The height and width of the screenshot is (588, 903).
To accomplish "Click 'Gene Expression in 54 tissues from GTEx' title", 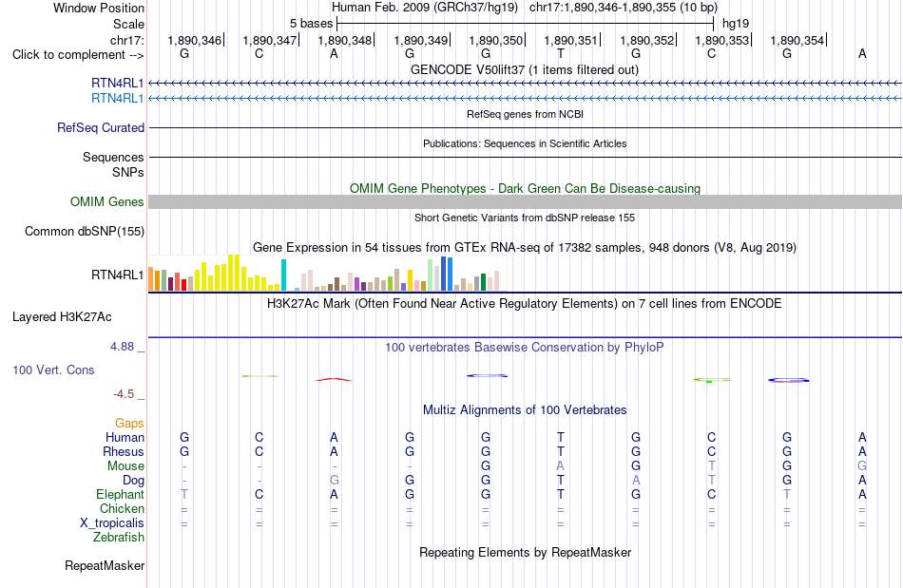I will pyautogui.click(x=525, y=247).
